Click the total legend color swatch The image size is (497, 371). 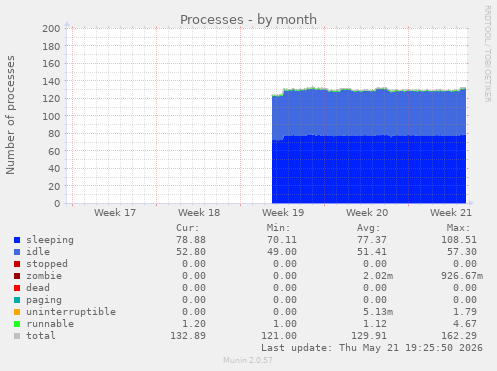tap(17, 336)
